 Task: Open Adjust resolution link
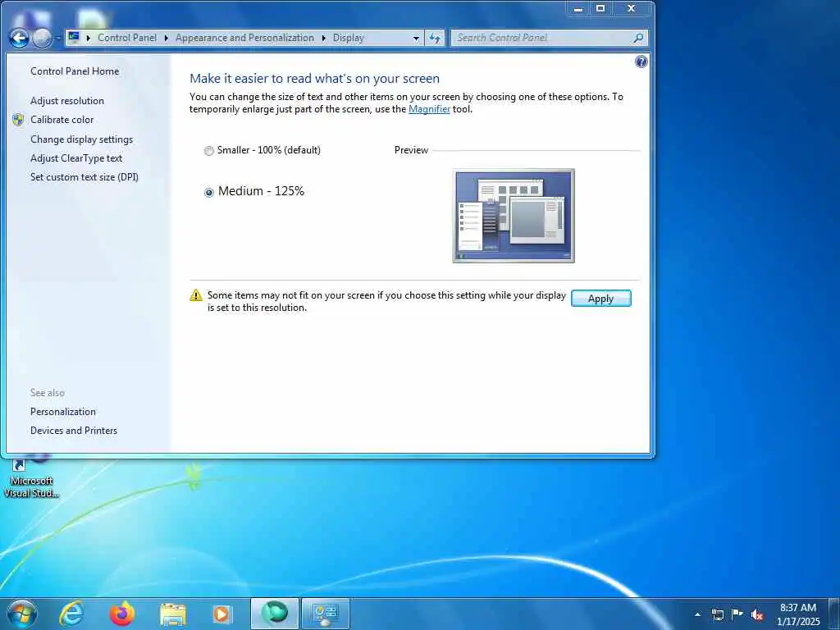pyautogui.click(x=67, y=101)
